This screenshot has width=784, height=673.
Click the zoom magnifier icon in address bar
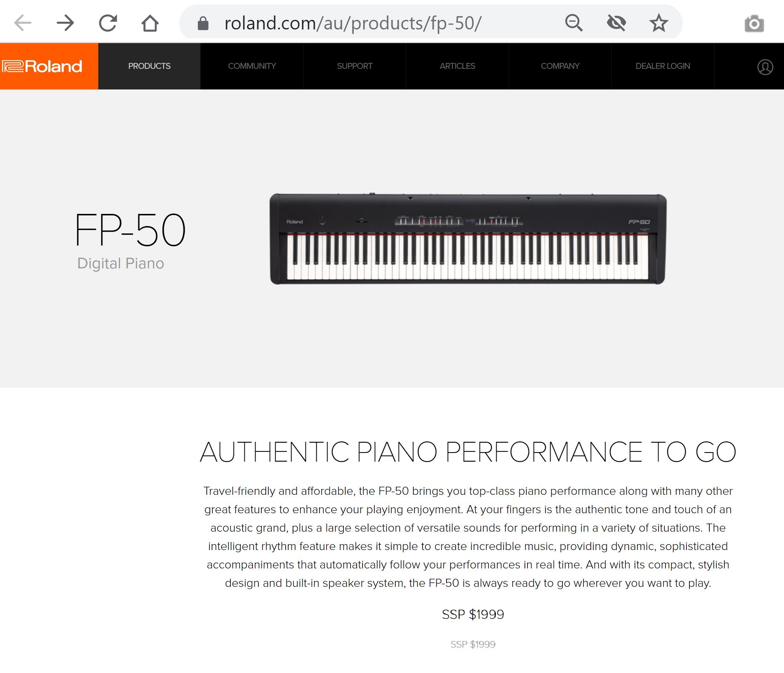574,23
